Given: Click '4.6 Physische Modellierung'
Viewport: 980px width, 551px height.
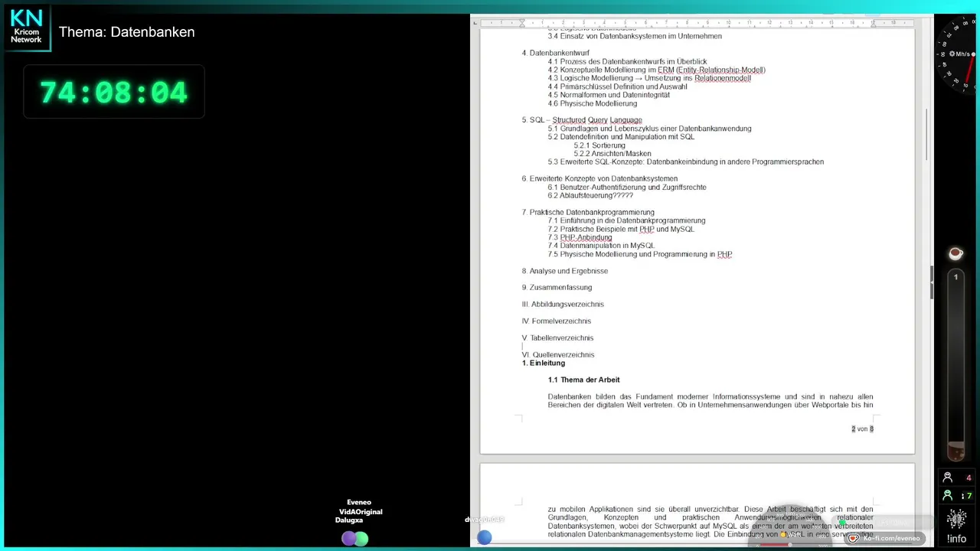Looking at the screenshot, I should (x=593, y=103).
